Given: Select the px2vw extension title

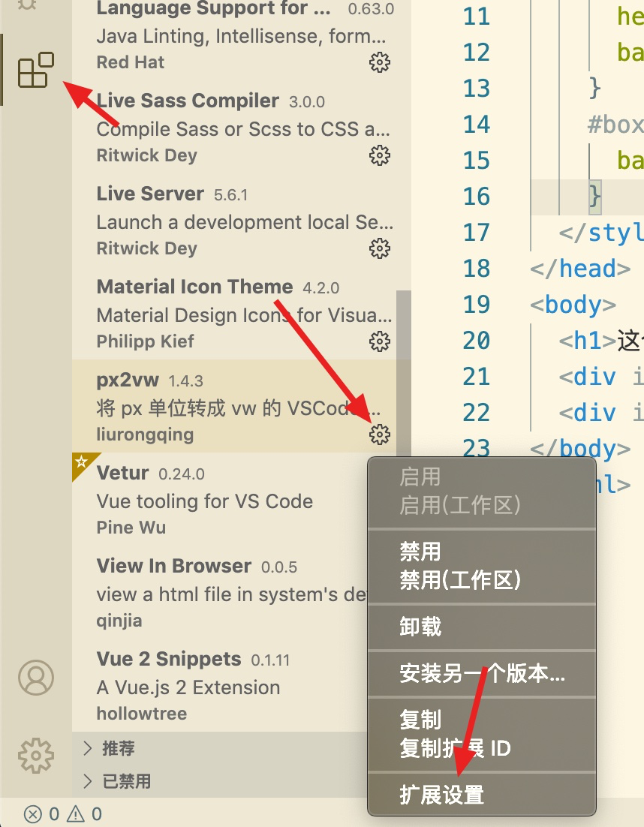Looking at the screenshot, I should coord(128,380).
